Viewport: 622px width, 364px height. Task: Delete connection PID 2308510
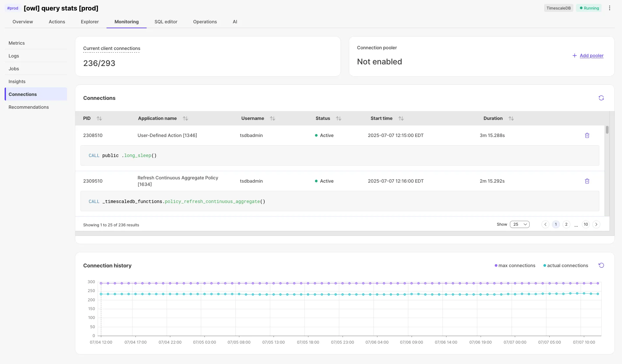(x=587, y=135)
